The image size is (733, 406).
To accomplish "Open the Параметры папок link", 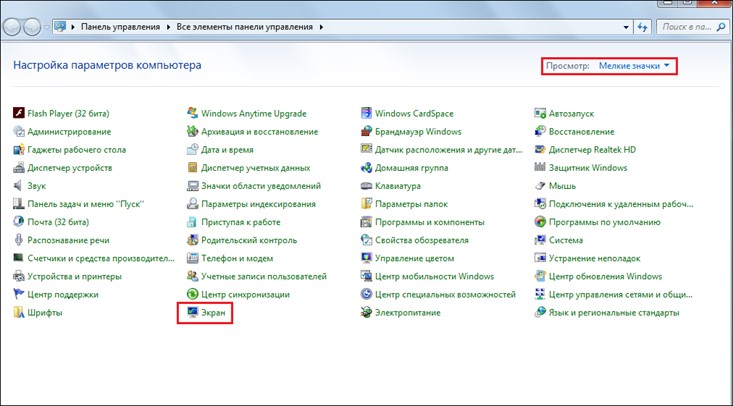I will 411,204.
